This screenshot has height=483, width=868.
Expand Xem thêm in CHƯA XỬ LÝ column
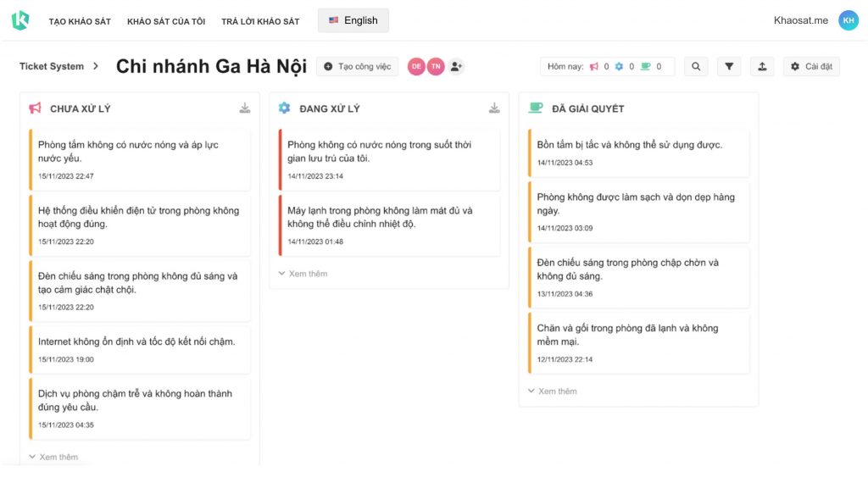[53, 457]
